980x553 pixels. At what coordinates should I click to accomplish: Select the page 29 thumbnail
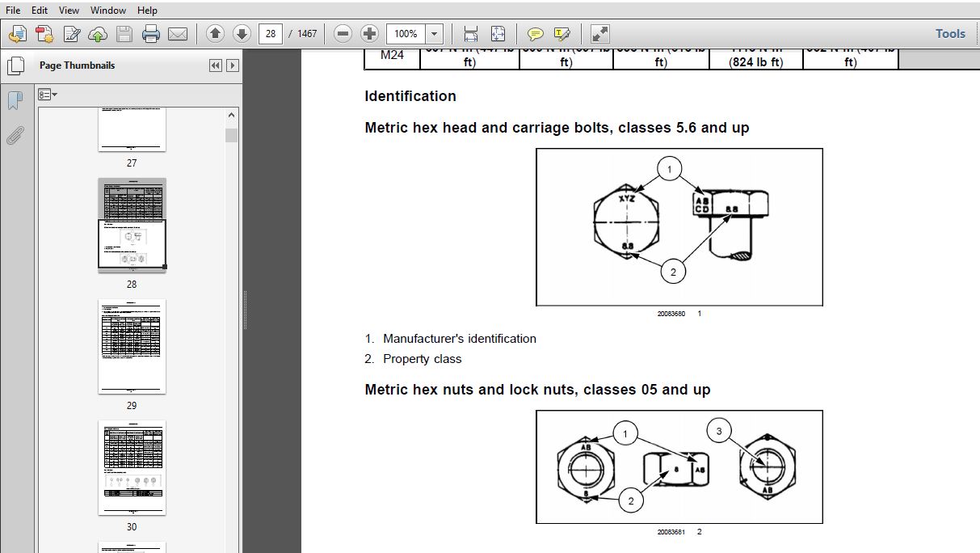tap(132, 346)
